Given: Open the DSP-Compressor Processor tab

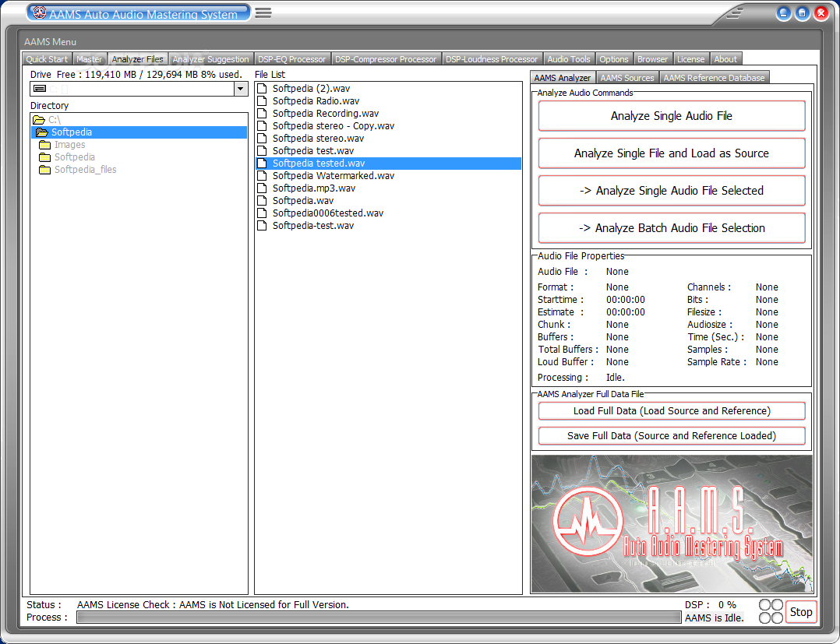Looking at the screenshot, I should pyautogui.click(x=386, y=59).
